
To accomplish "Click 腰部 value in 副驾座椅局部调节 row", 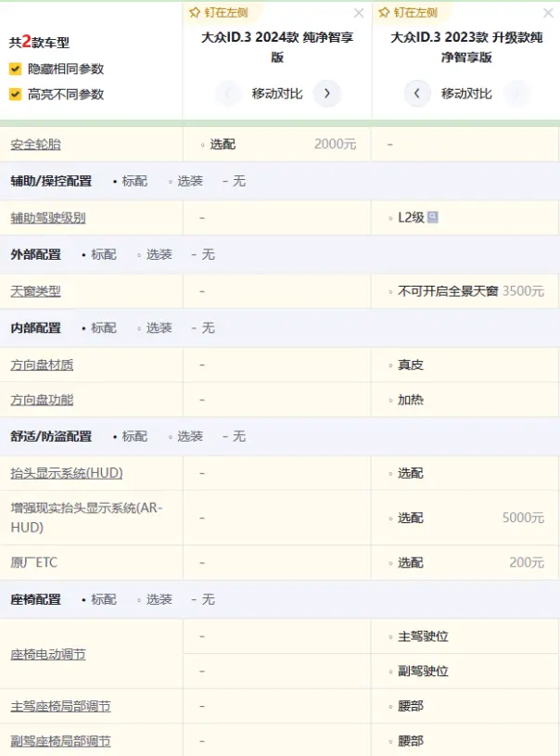I will pos(410,741).
